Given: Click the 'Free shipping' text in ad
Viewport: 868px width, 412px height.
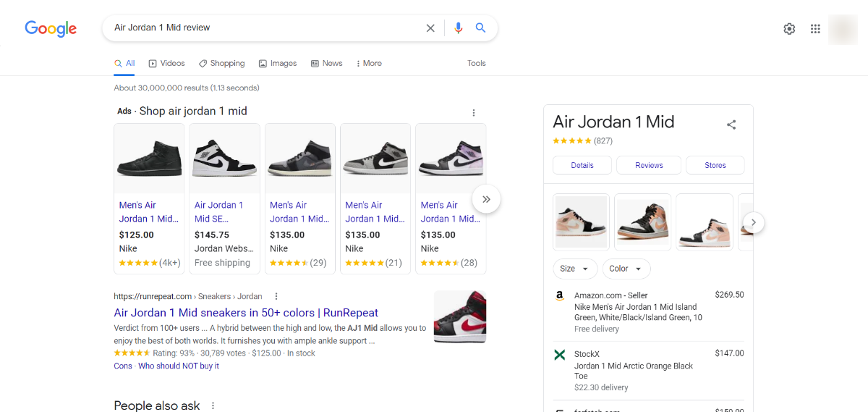Looking at the screenshot, I should pyautogui.click(x=222, y=263).
